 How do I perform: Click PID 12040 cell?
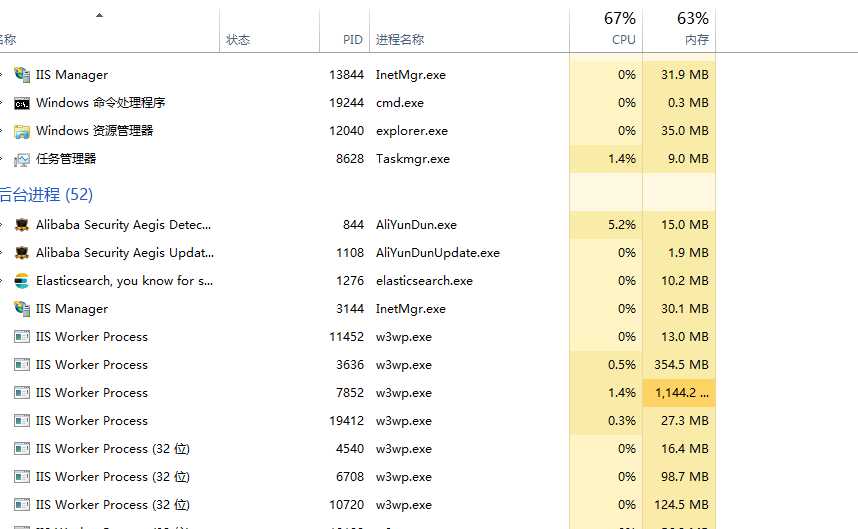pos(346,131)
